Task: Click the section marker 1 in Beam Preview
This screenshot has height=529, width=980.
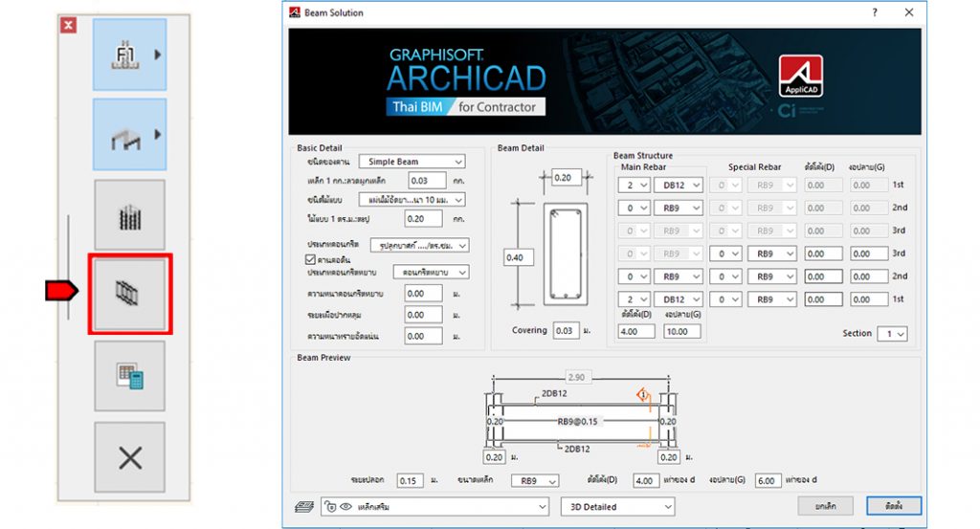Action: click(642, 395)
